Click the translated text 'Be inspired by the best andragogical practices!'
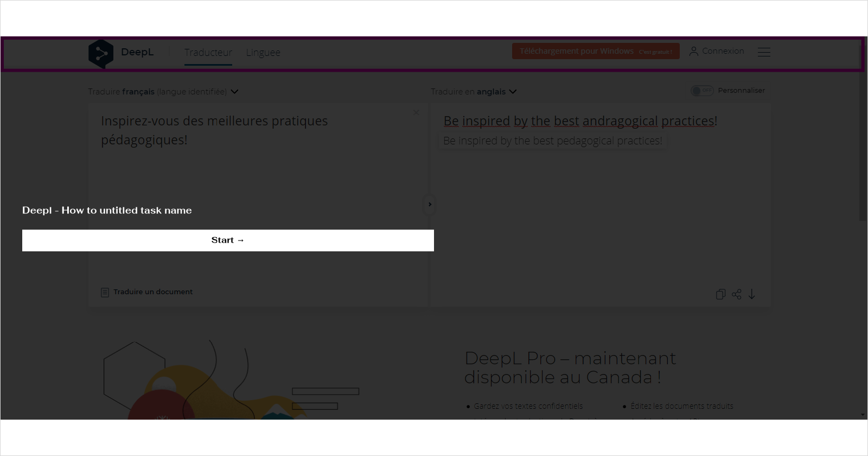Viewport: 868px width, 456px height. [x=580, y=121]
